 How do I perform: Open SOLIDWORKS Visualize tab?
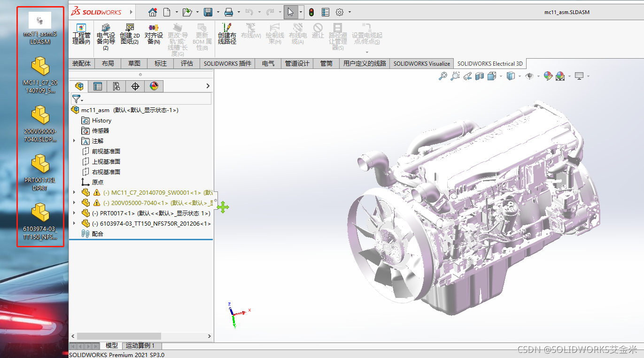coord(421,63)
